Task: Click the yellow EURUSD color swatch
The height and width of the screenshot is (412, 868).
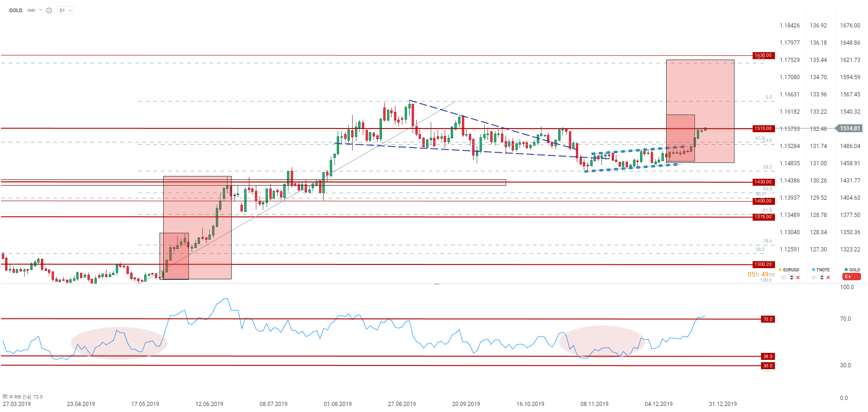Action: (780, 270)
